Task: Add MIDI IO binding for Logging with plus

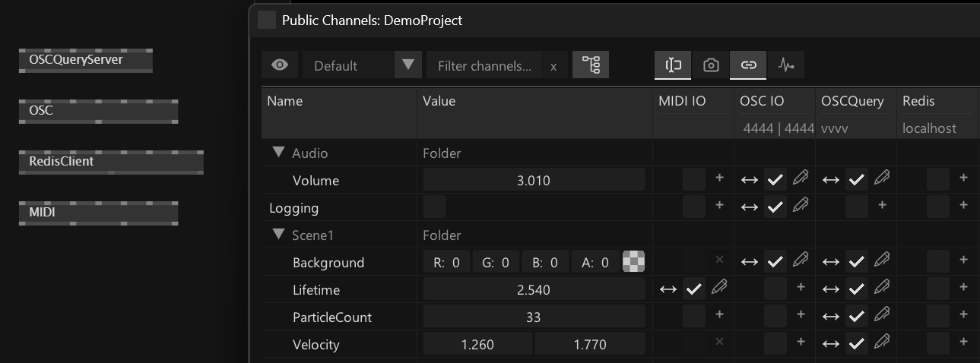Action: tap(719, 205)
